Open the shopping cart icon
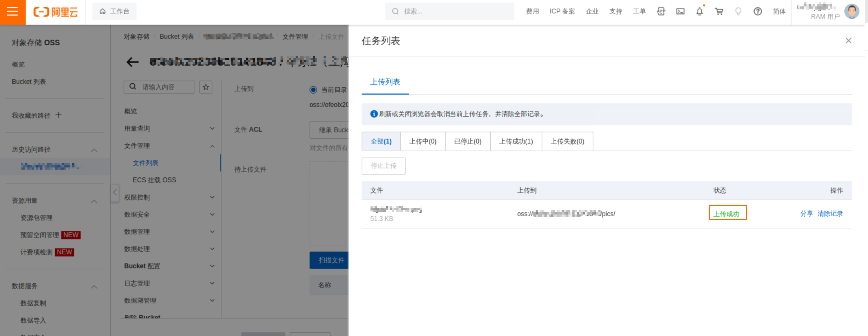Image resolution: width=868 pixels, height=336 pixels. 719,12
